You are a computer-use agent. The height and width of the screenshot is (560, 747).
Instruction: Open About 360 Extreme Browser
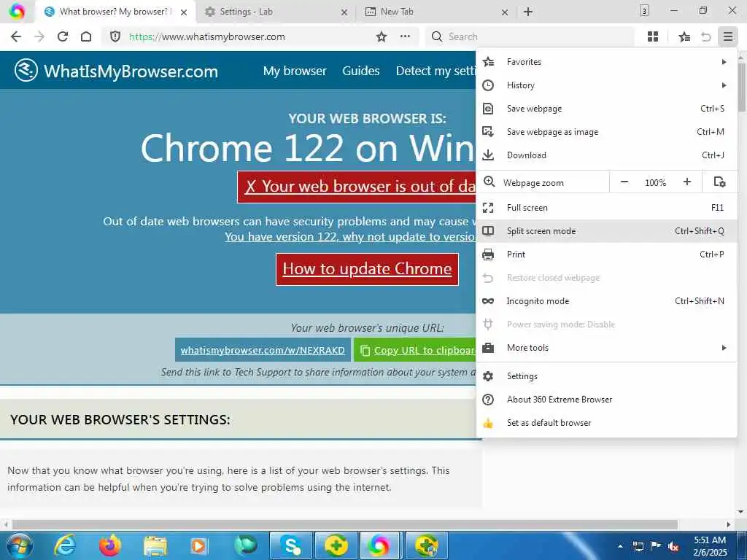coord(606,400)
